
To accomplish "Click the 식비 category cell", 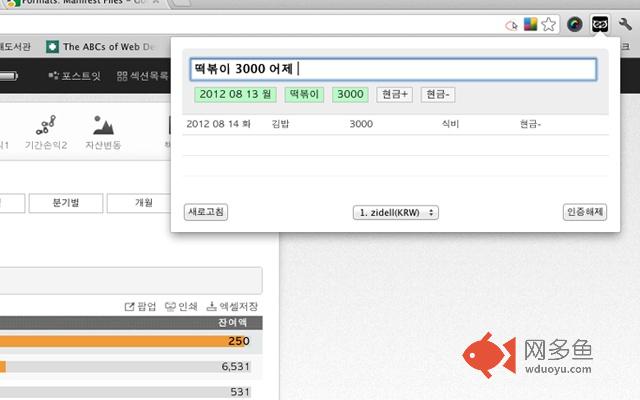I will (450, 124).
